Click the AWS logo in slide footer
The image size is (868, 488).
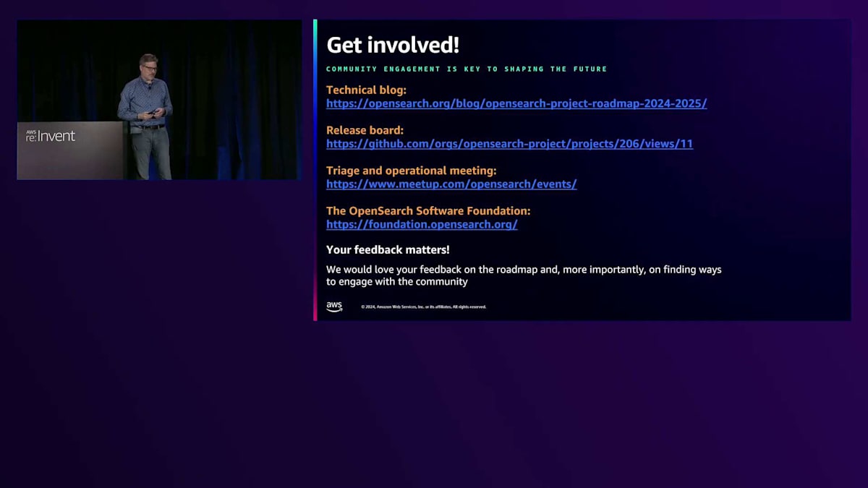coord(334,307)
